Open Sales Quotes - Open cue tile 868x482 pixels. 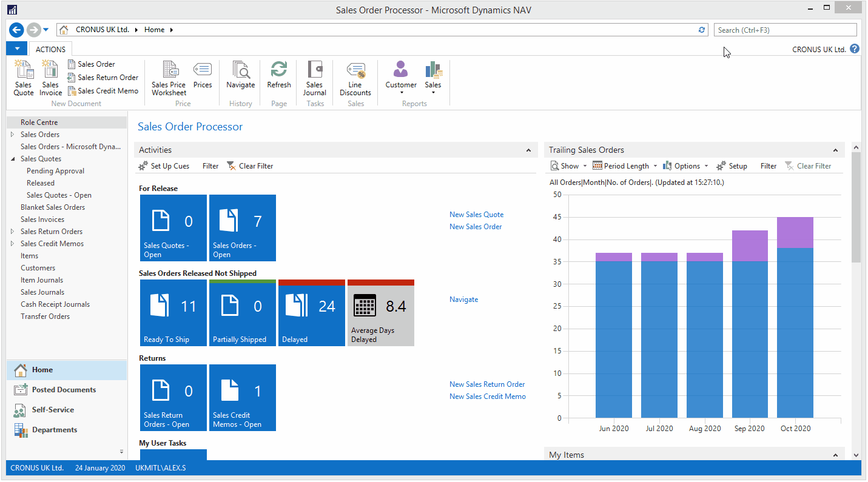click(173, 228)
